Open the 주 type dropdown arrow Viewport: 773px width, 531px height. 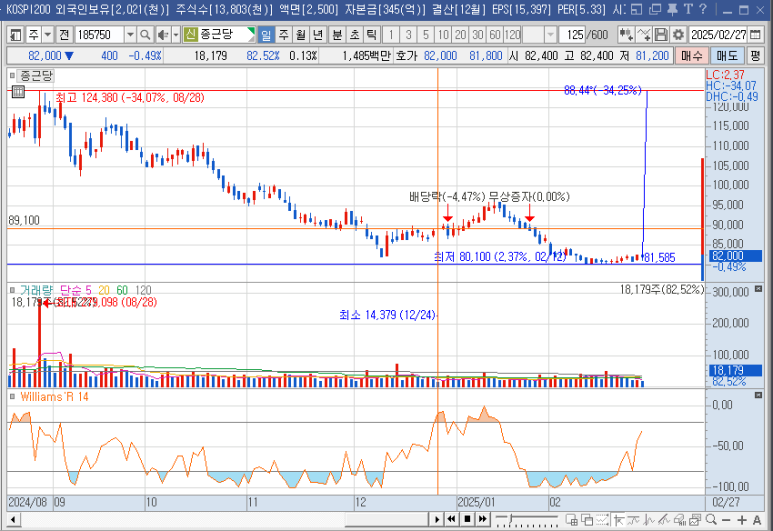[47, 35]
